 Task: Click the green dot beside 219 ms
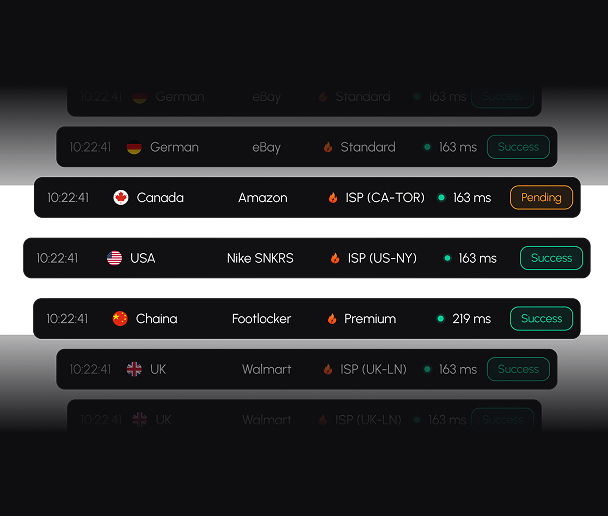440,319
